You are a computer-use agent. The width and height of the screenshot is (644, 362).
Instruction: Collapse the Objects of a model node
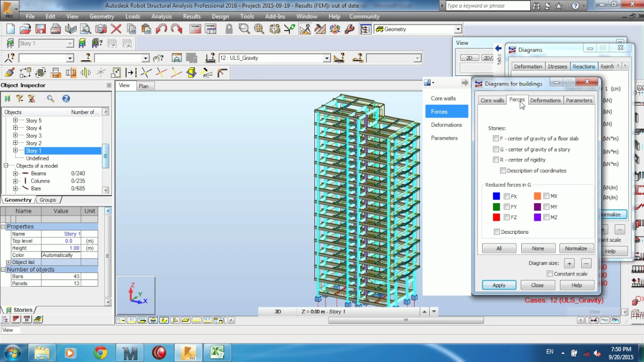point(6,165)
